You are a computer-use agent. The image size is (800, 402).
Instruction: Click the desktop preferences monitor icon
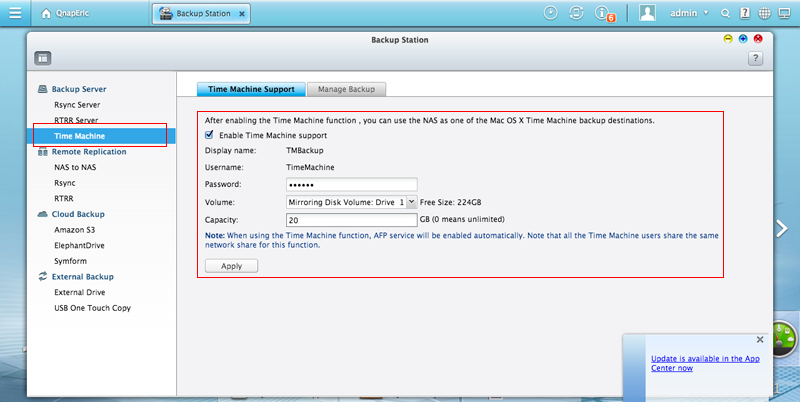click(787, 13)
